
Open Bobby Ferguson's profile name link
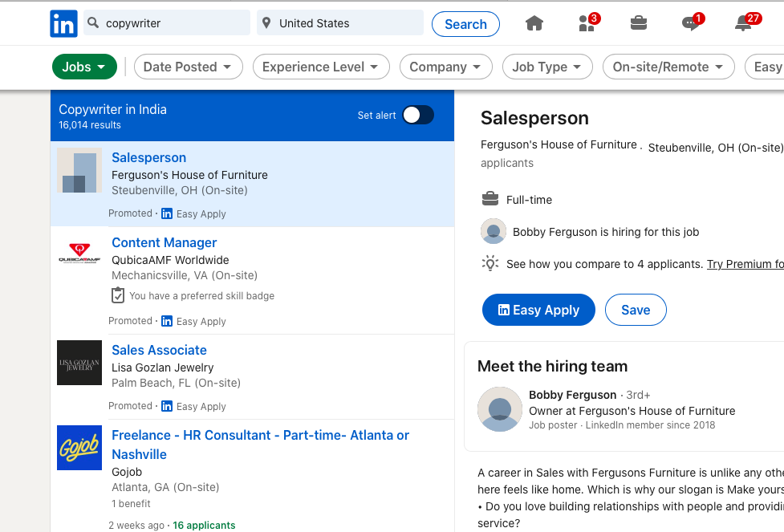572,395
